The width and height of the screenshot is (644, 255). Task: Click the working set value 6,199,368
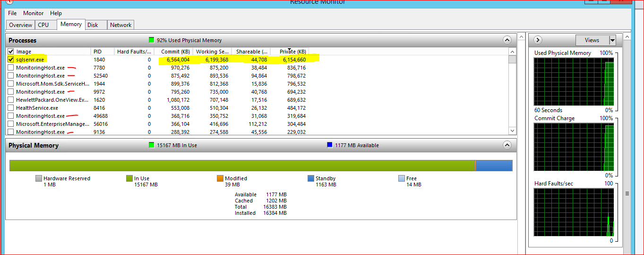(x=217, y=60)
